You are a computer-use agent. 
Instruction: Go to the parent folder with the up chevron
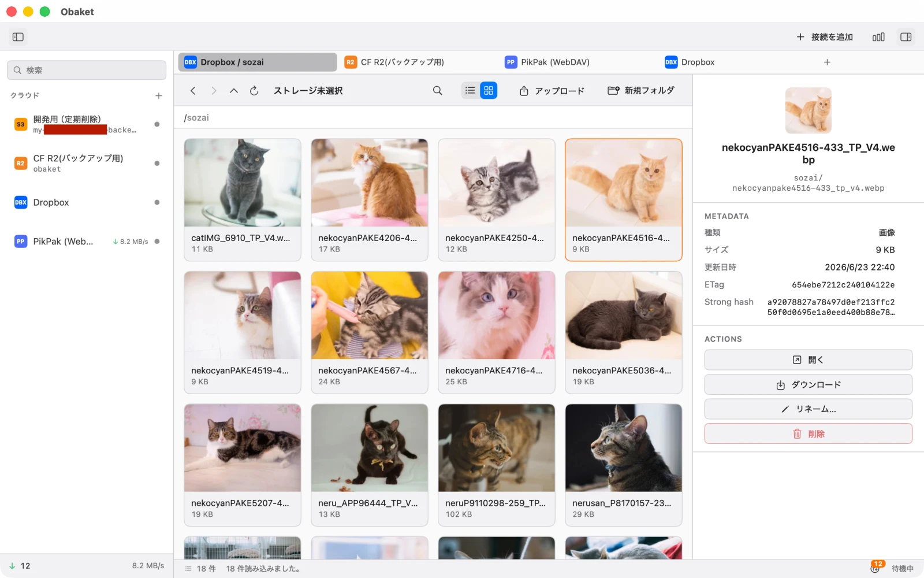(234, 91)
